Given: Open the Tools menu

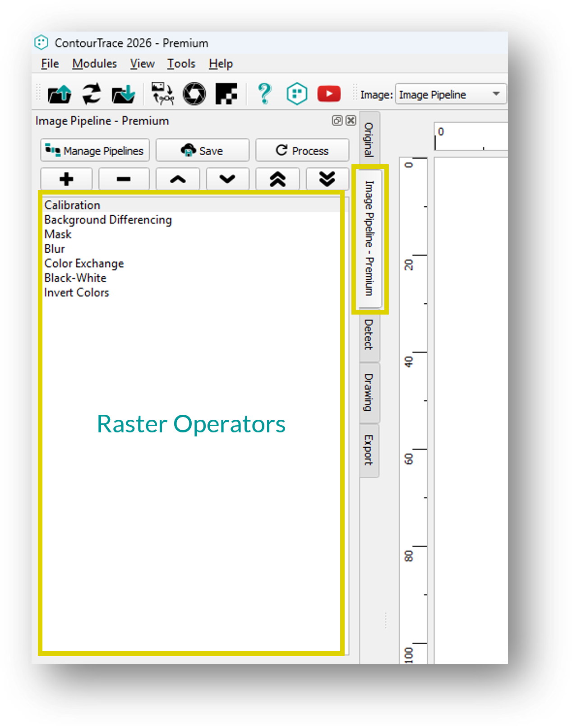Looking at the screenshot, I should pos(181,64).
